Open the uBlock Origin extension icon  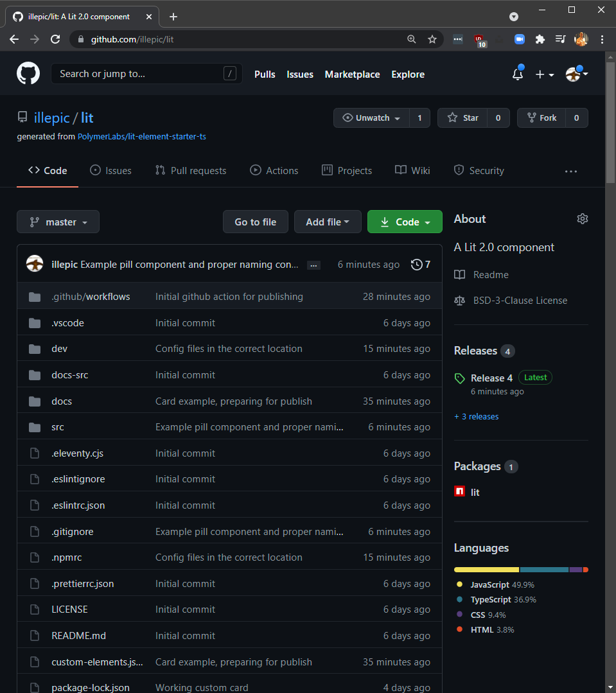(479, 40)
